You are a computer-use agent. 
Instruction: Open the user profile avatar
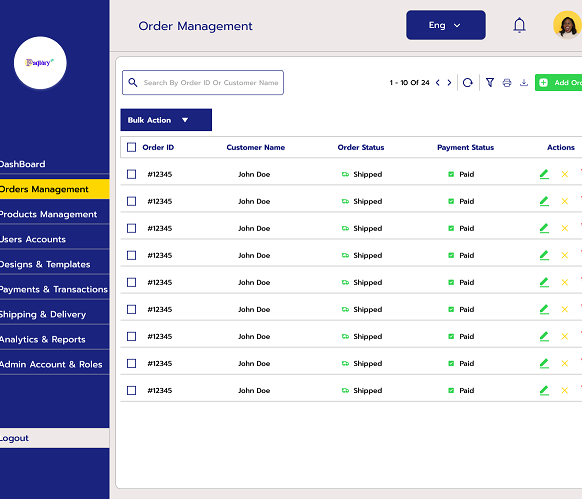click(568, 25)
